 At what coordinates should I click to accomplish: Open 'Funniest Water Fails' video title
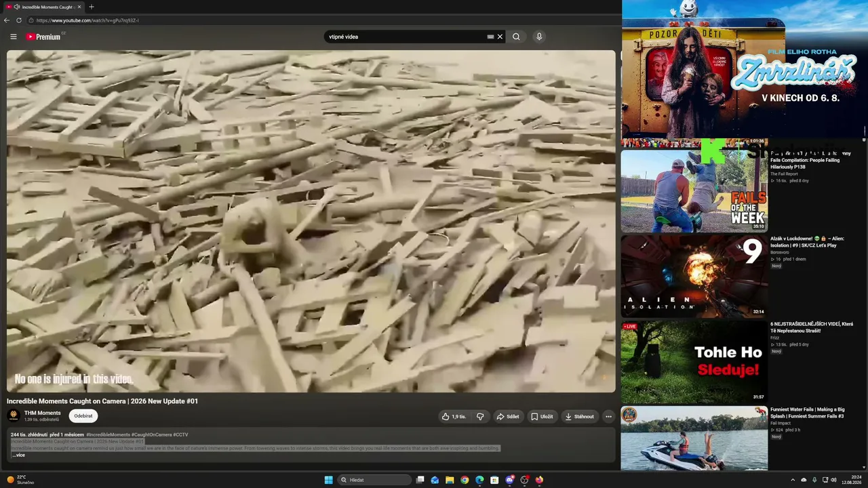(x=808, y=413)
